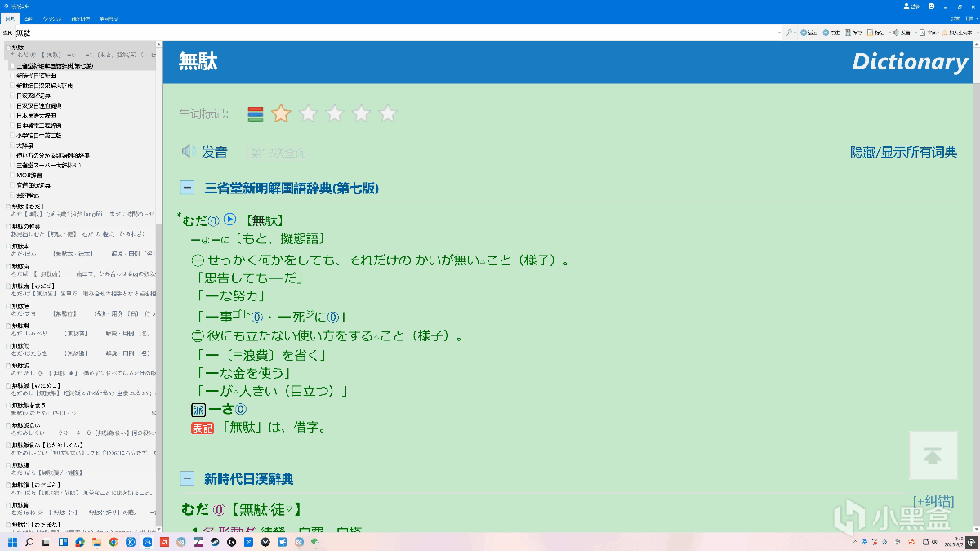This screenshot has width=980, height=551.
Task: Click the 新時代日漢辞典 heading link
Action: [248, 479]
